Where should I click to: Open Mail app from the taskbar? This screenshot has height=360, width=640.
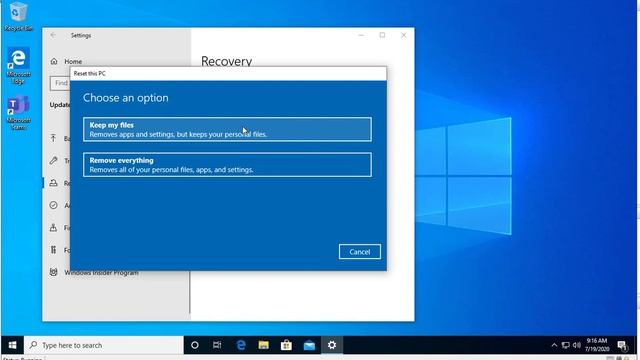[309, 345]
